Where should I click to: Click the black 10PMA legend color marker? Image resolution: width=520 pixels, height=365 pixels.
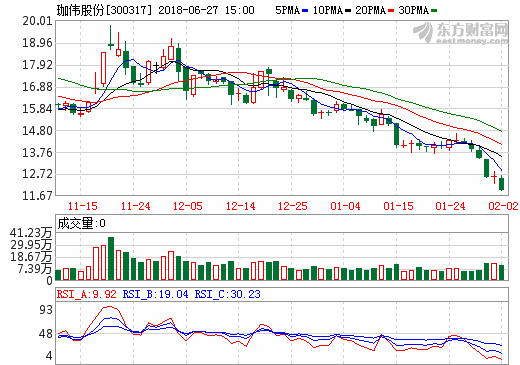click(348, 11)
